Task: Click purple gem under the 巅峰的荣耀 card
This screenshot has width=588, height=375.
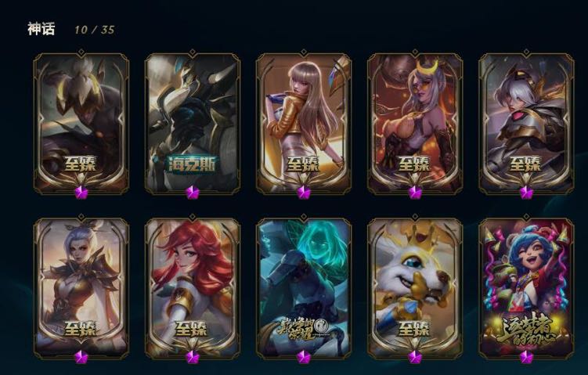Action: pos(303,357)
